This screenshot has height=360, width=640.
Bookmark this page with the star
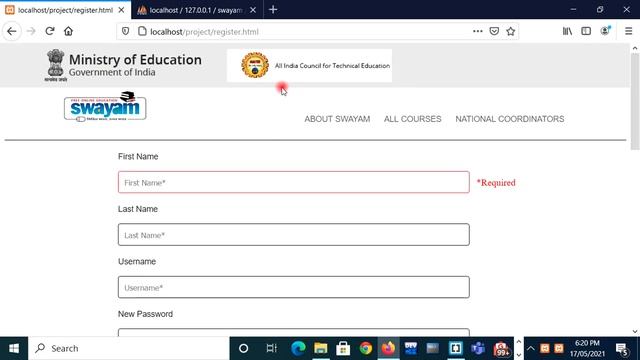point(510,31)
